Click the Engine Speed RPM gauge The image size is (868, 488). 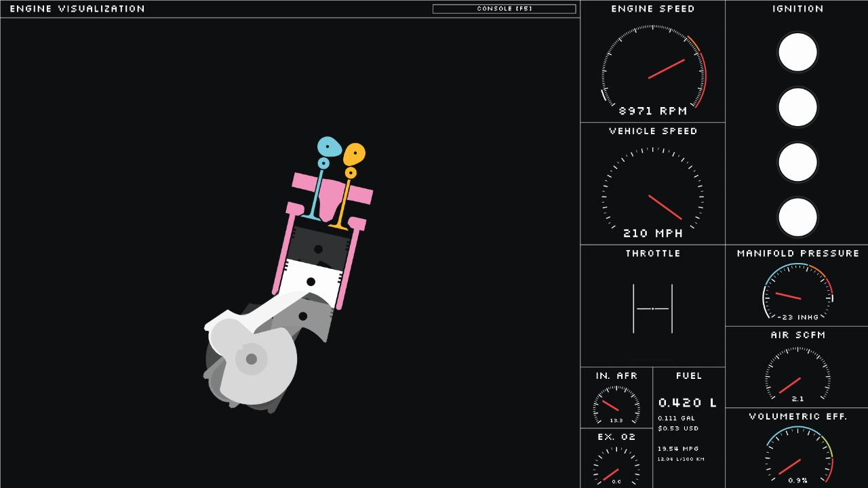point(653,69)
